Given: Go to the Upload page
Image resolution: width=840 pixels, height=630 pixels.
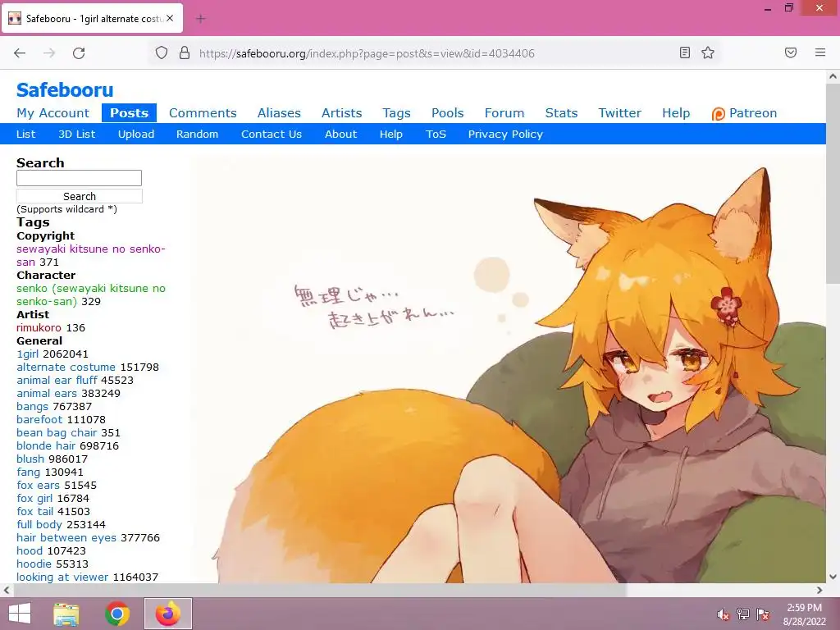Looking at the screenshot, I should point(136,134).
